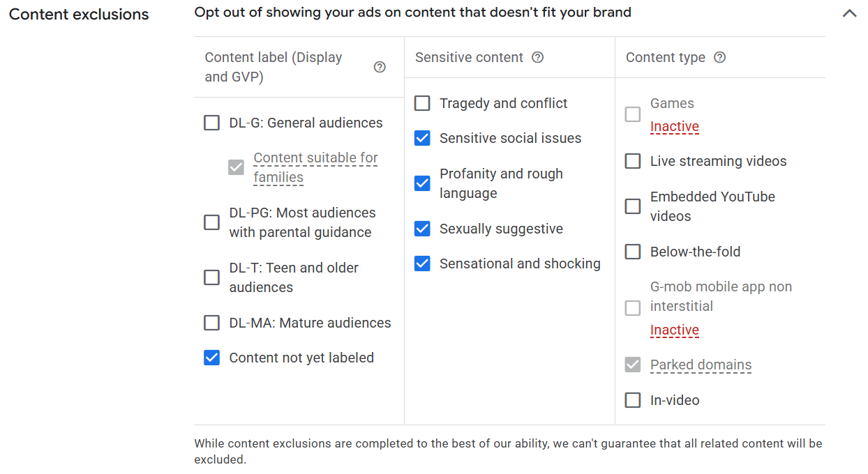Uncheck Sensational and shocking
This screenshot has height=474, width=868.
(x=422, y=263)
